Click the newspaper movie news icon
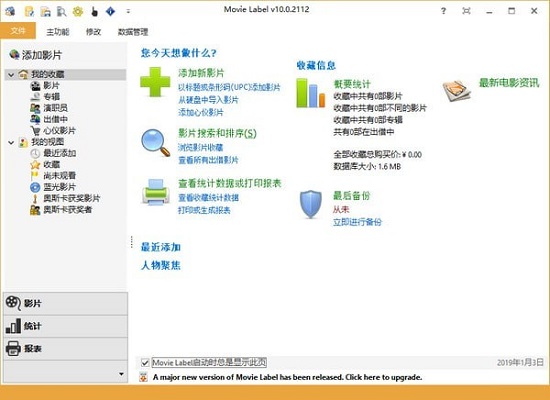 [456, 91]
